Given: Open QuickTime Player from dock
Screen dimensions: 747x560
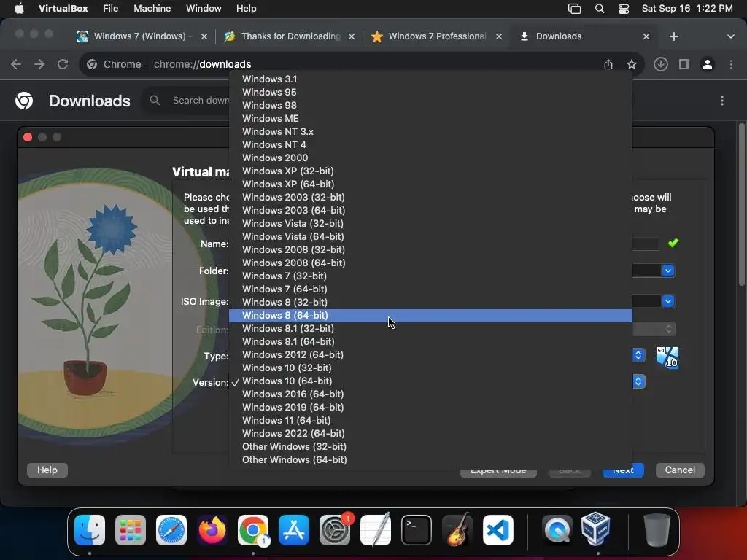Looking at the screenshot, I should [x=557, y=530].
